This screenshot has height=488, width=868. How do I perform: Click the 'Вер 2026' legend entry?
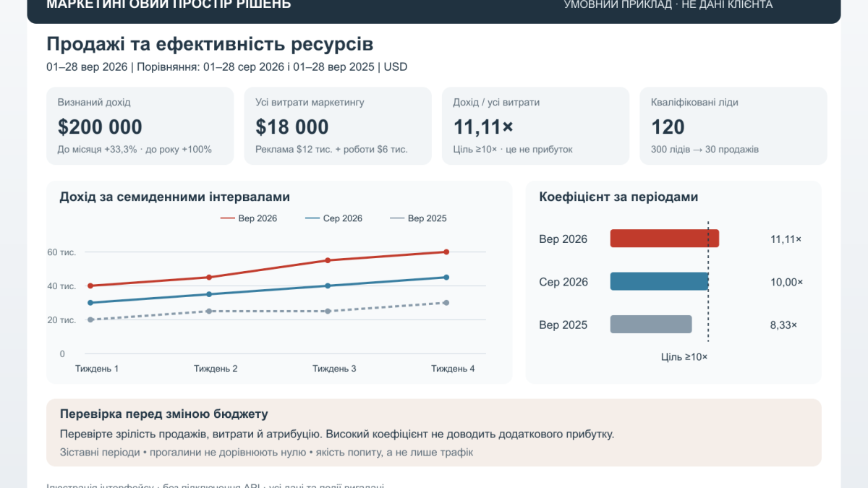[x=248, y=218]
